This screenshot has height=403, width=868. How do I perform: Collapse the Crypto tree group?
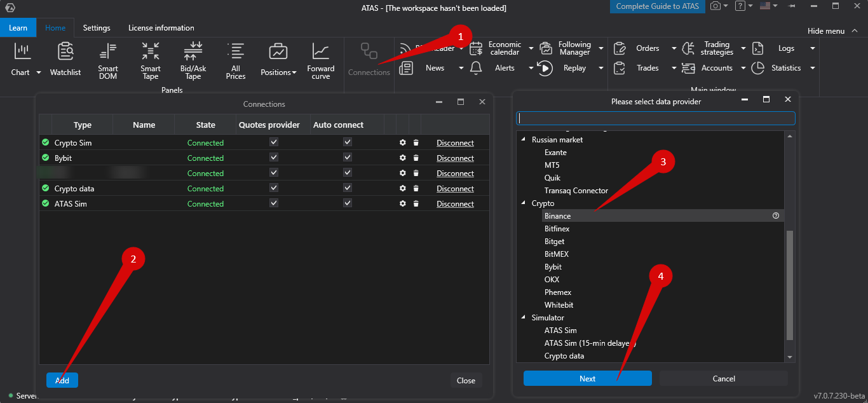[524, 203]
